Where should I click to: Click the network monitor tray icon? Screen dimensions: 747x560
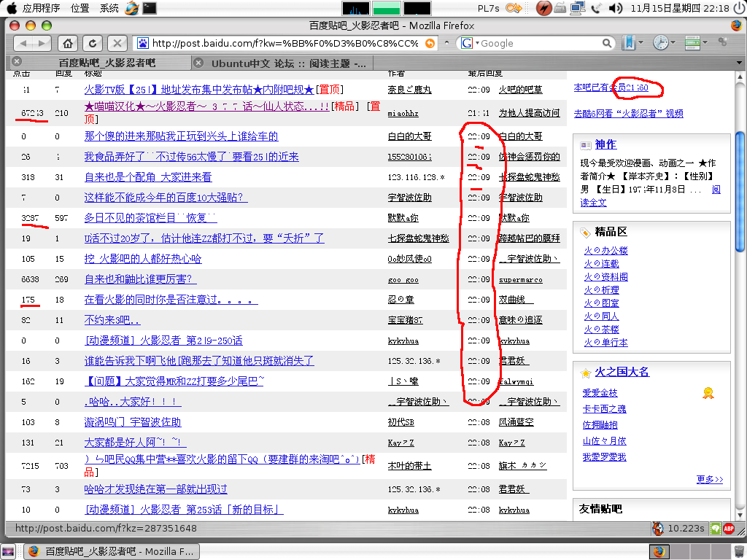(578, 8)
